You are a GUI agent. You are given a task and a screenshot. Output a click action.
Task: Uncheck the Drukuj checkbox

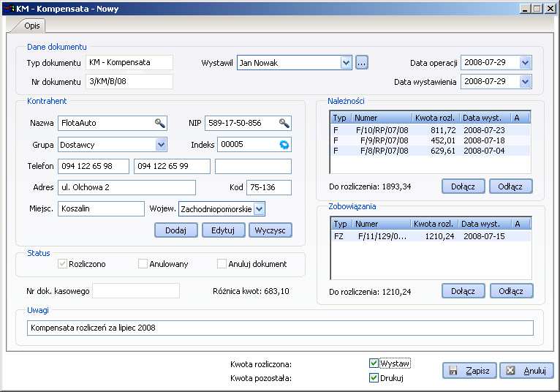coord(374,377)
